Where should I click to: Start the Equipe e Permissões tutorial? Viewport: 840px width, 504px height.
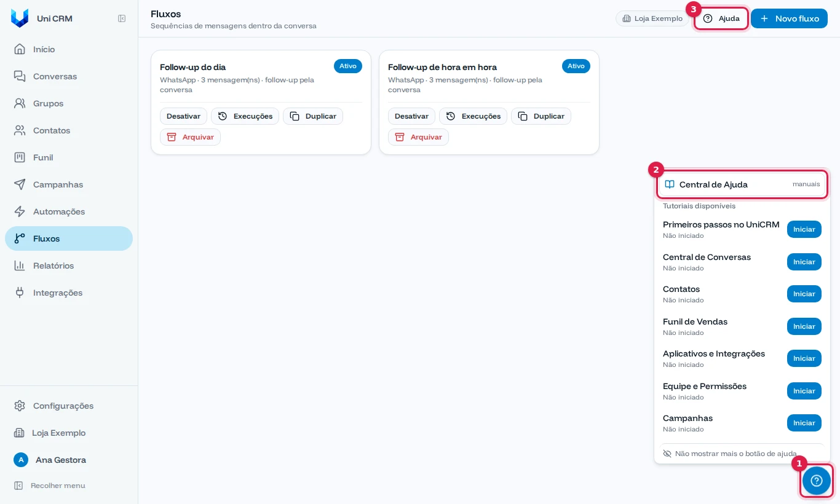tap(804, 391)
